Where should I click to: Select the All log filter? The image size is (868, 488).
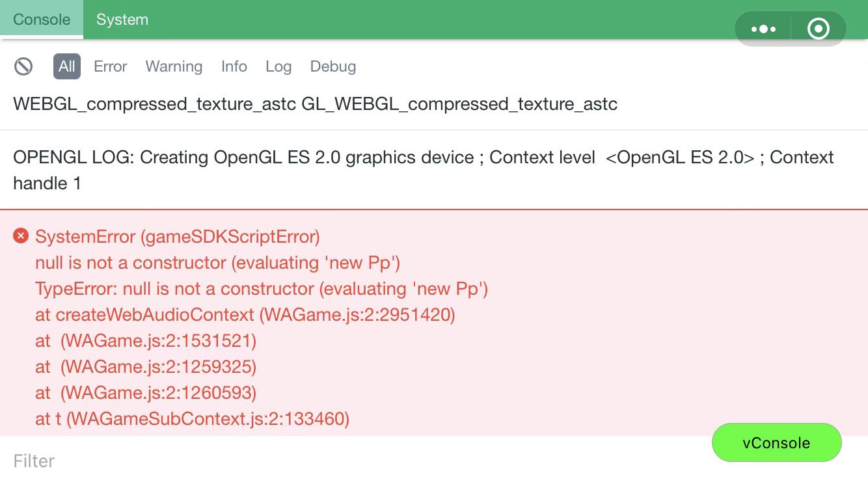pyautogui.click(x=67, y=66)
